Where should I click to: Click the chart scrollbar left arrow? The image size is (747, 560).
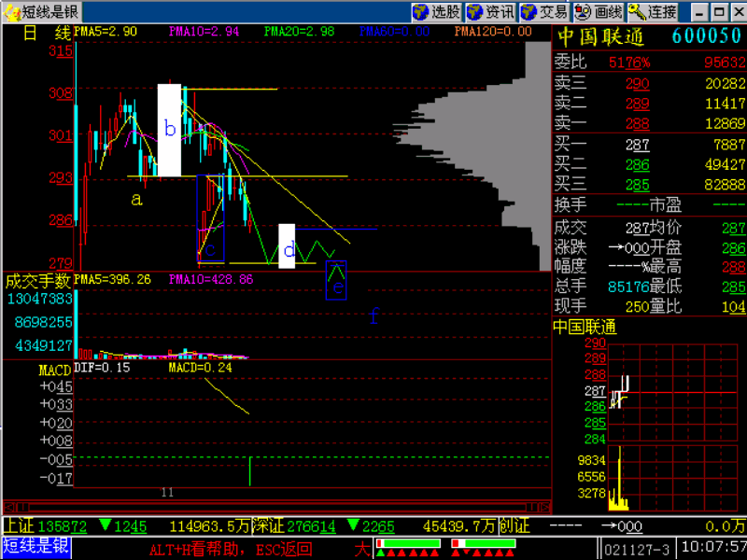pyautogui.click(x=9, y=507)
